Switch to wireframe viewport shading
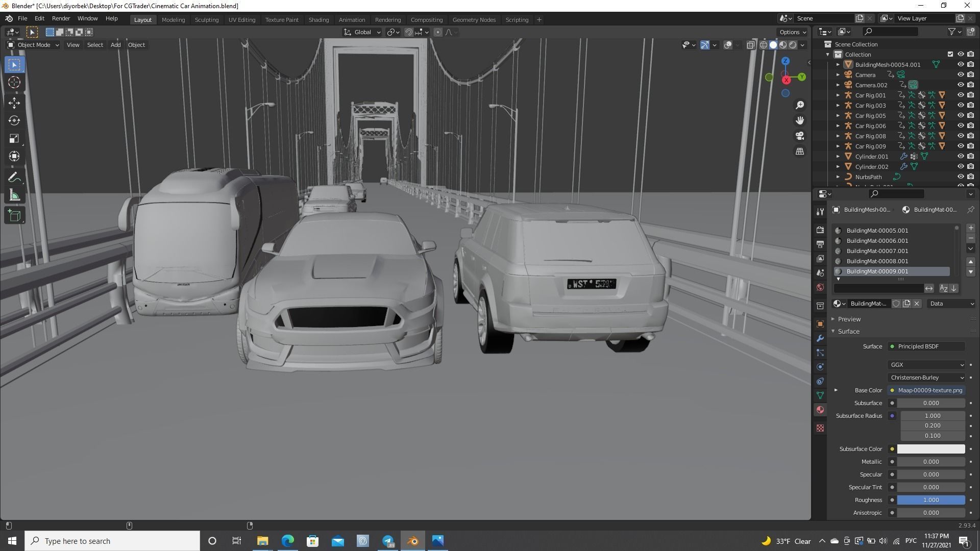This screenshot has width=980, height=551. (764, 45)
